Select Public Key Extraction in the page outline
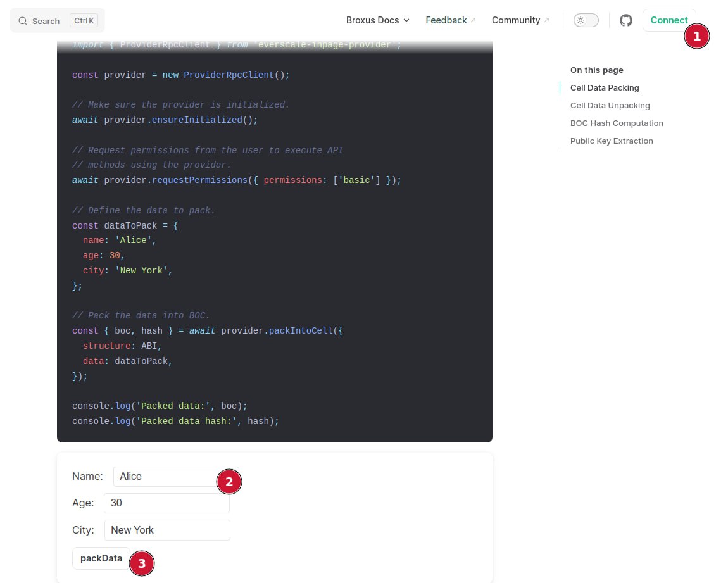 coord(612,141)
